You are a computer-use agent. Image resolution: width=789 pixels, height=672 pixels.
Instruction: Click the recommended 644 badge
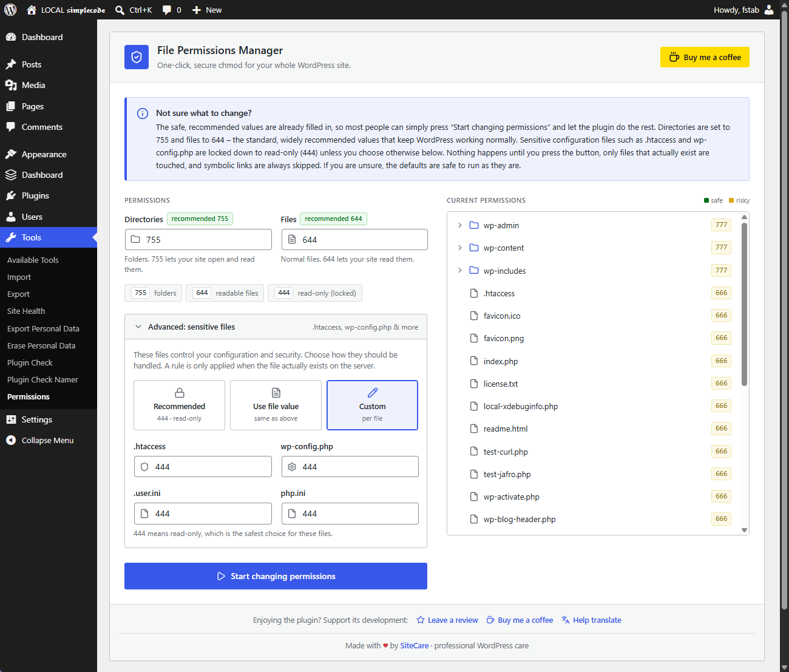click(333, 219)
